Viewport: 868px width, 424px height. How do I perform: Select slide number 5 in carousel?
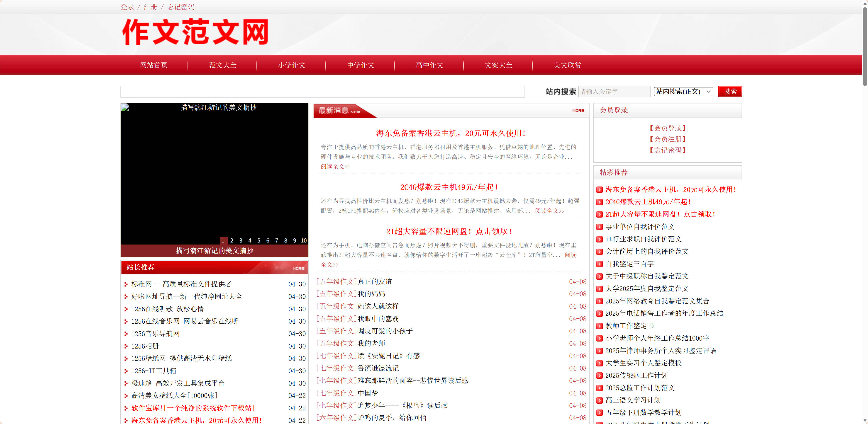[258, 240]
